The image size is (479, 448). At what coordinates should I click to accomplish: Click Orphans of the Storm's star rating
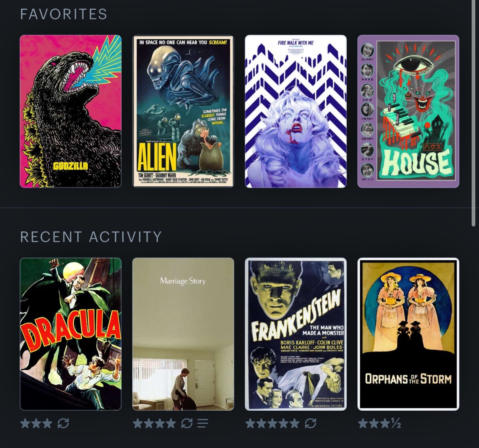pyautogui.click(x=379, y=423)
